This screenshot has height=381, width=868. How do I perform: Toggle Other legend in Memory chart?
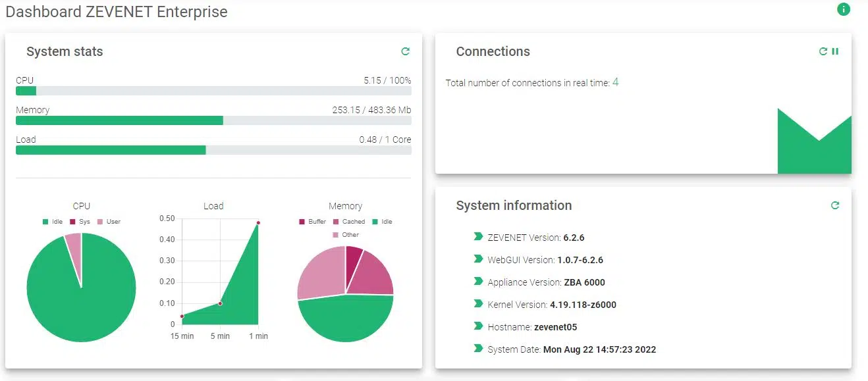[x=345, y=235]
